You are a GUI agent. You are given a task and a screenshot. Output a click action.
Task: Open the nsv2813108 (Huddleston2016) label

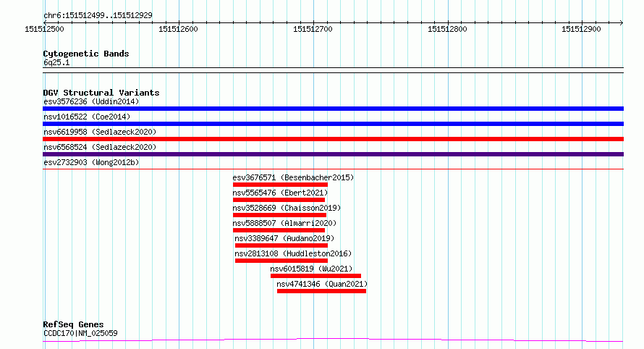click(x=293, y=253)
